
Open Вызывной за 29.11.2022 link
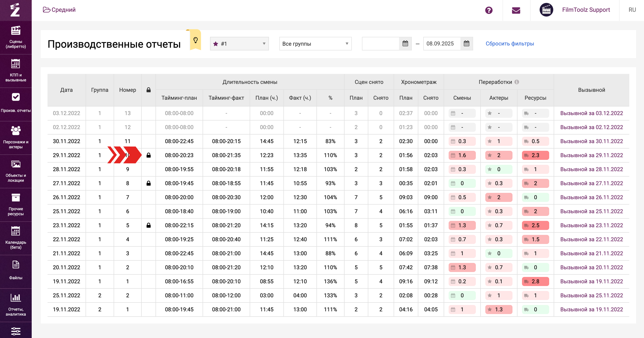[x=591, y=155]
